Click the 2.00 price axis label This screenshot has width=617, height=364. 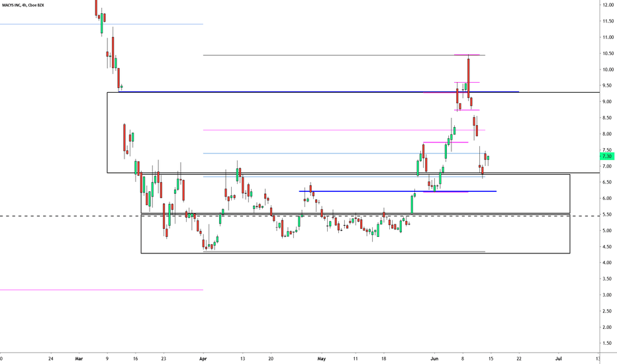tap(608, 327)
